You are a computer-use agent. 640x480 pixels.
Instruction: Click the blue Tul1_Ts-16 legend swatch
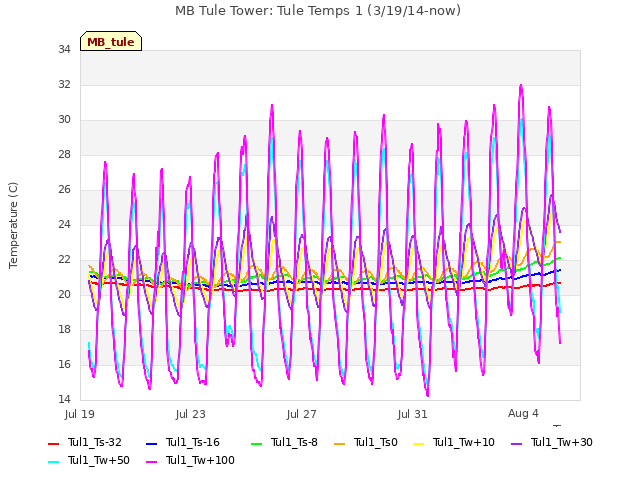(x=151, y=443)
